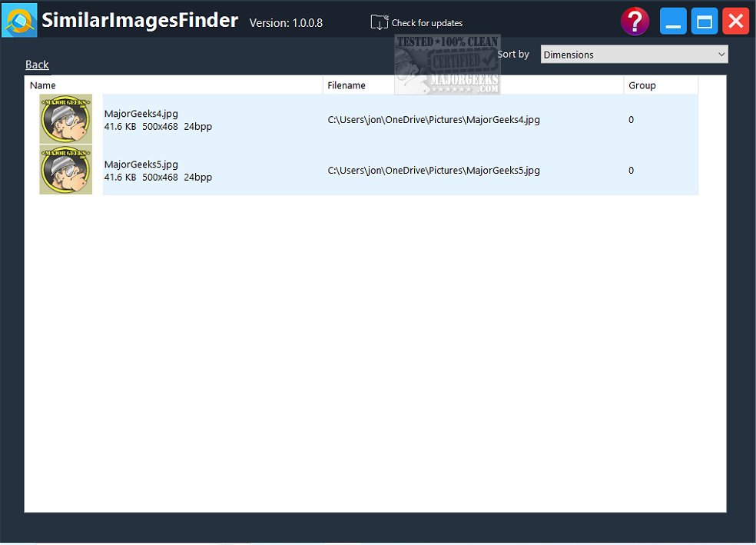Click the Check for updates link
Viewport: 756px width, 545px height.
(426, 22)
